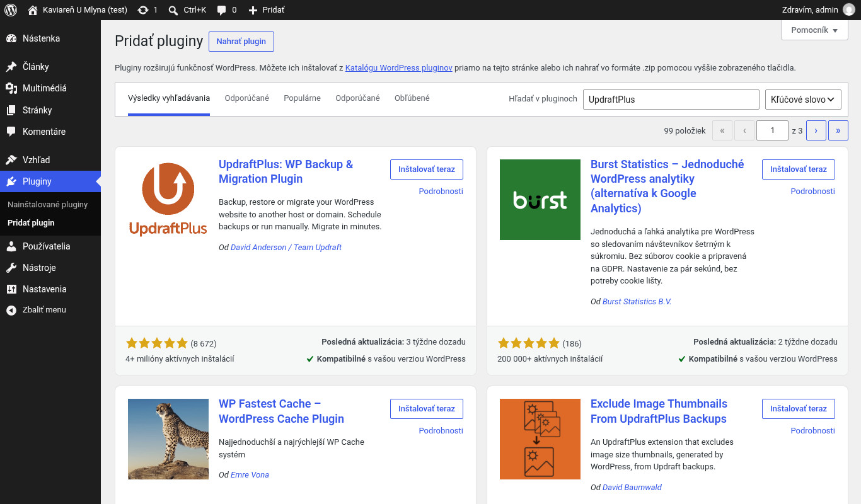
Task: Open the Katalógu WordPress pluginov link
Action: pyautogui.click(x=399, y=67)
